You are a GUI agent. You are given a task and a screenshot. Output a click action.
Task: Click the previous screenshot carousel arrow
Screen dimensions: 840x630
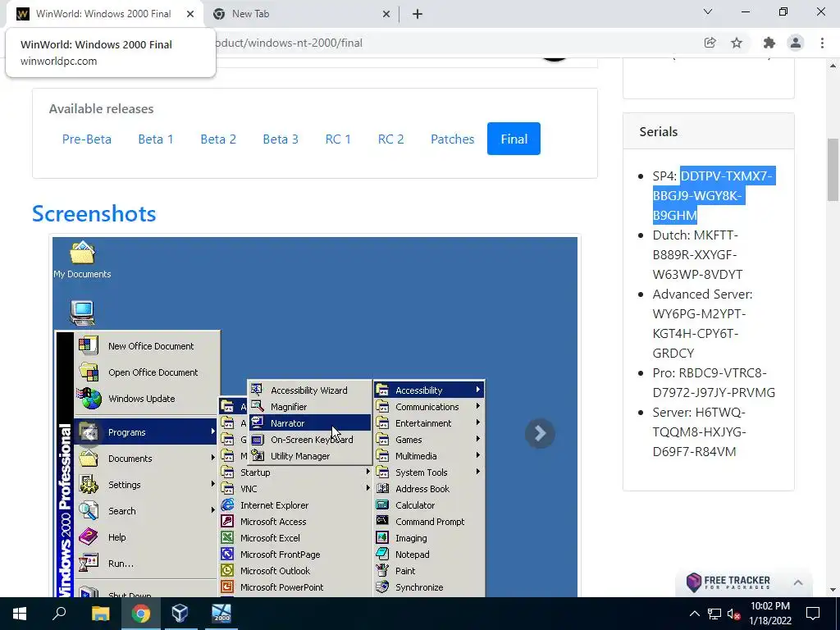[89, 433]
